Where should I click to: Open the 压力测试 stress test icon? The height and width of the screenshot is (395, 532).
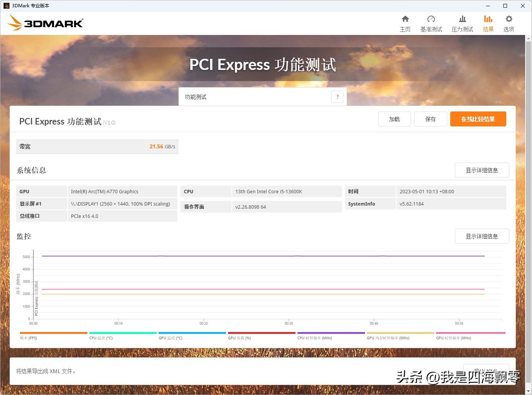[462, 23]
